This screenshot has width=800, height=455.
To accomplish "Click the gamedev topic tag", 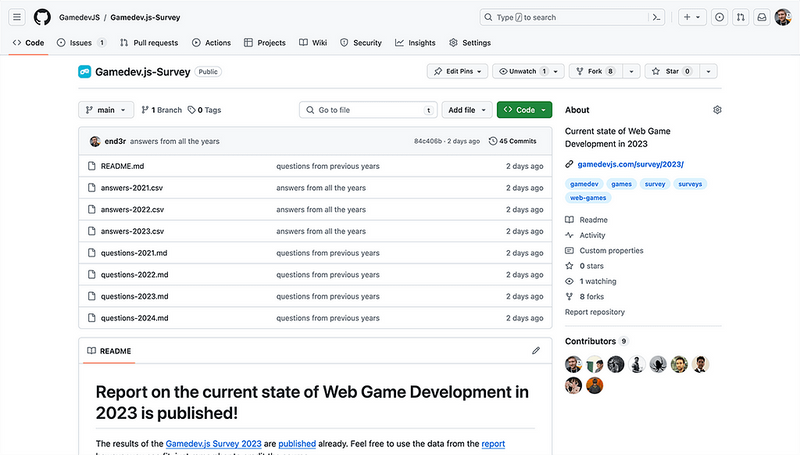I will (584, 184).
